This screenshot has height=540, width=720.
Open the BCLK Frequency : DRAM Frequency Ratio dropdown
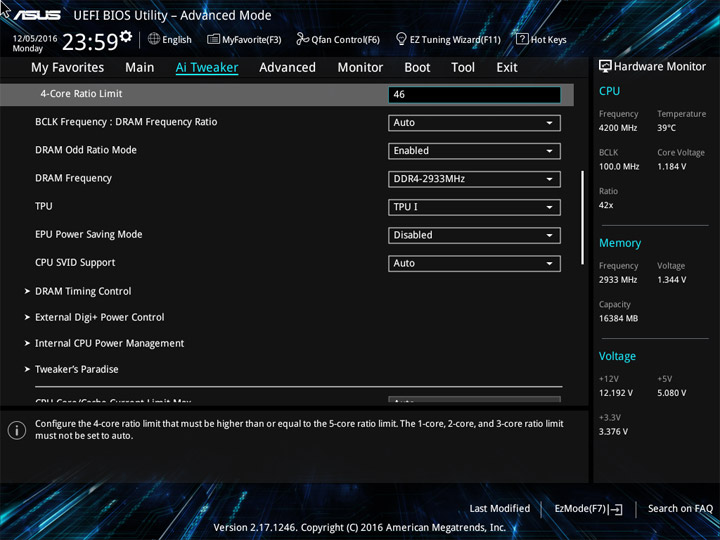(474, 123)
